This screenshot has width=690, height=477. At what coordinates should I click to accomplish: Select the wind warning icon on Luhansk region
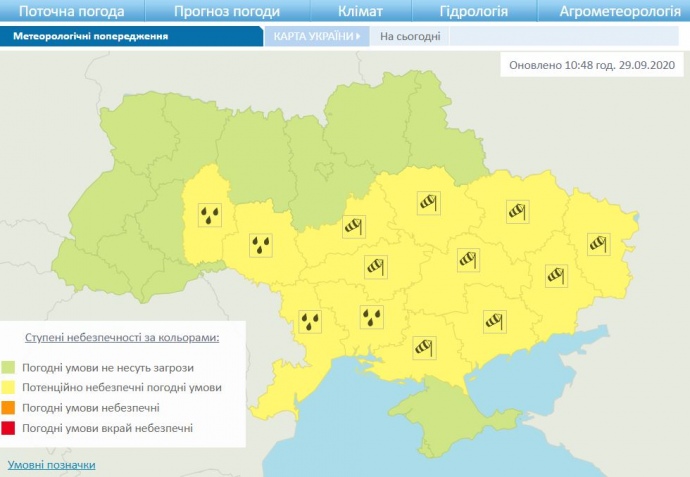(x=598, y=243)
